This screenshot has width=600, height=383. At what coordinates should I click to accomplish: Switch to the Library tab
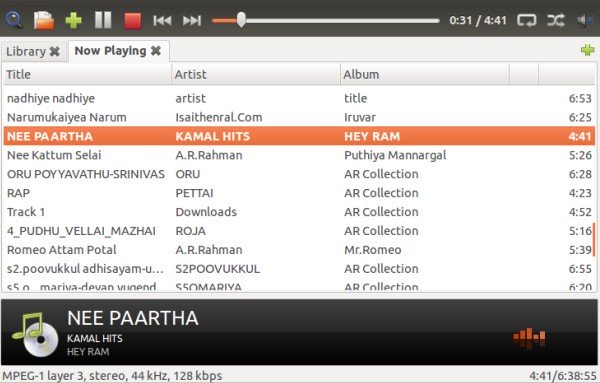pyautogui.click(x=26, y=51)
